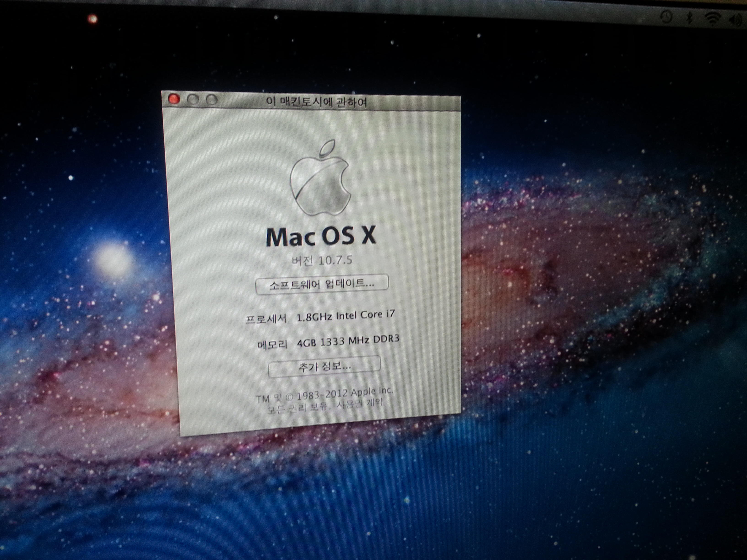The width and height of the screenshot is (747, 560).
Task: Click the zoom button in title bar
Action: point(212,100)
